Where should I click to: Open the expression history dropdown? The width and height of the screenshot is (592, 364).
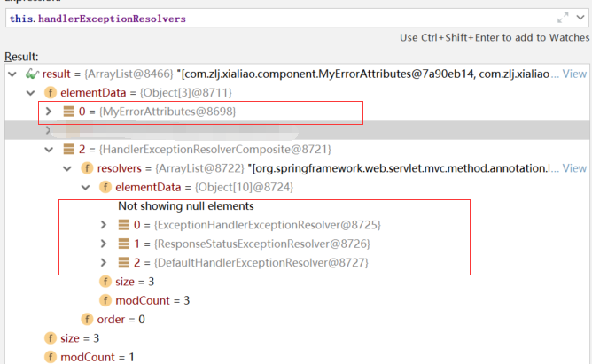tap(580, 18)
